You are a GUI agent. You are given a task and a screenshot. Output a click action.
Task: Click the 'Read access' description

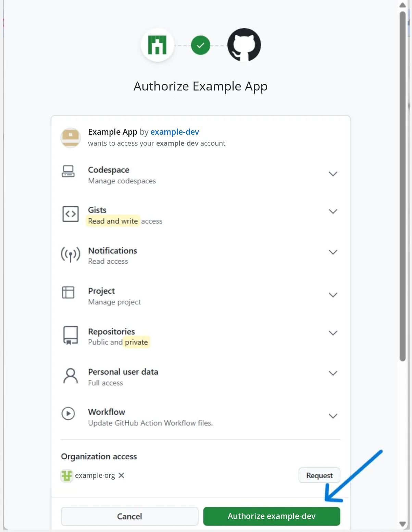click(x=108, y=261)
